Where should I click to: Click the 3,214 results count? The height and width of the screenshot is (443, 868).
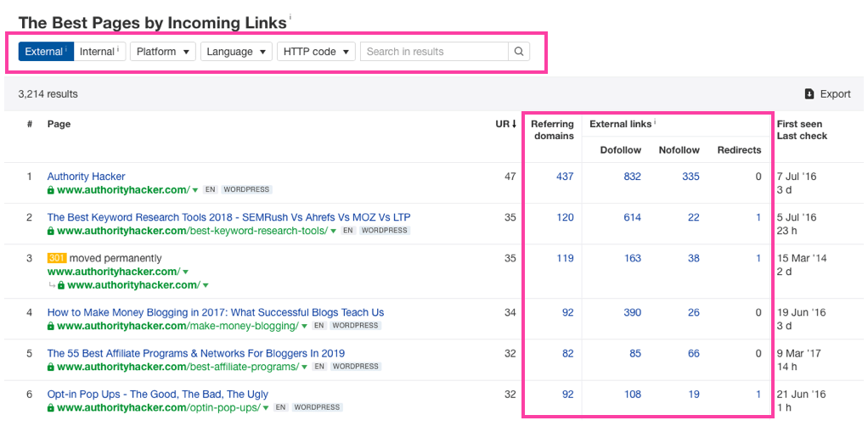click(x=48, y=94)
